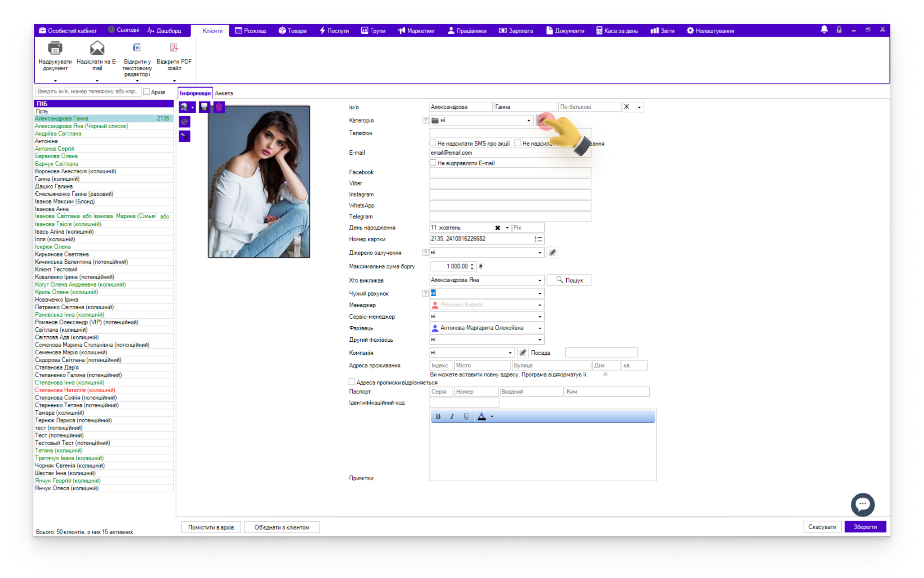Enable Не відправляти E-mail checkbox
The width and height of the screenshot is (924, 578).
pyautogui.click(x=433, y=163)
